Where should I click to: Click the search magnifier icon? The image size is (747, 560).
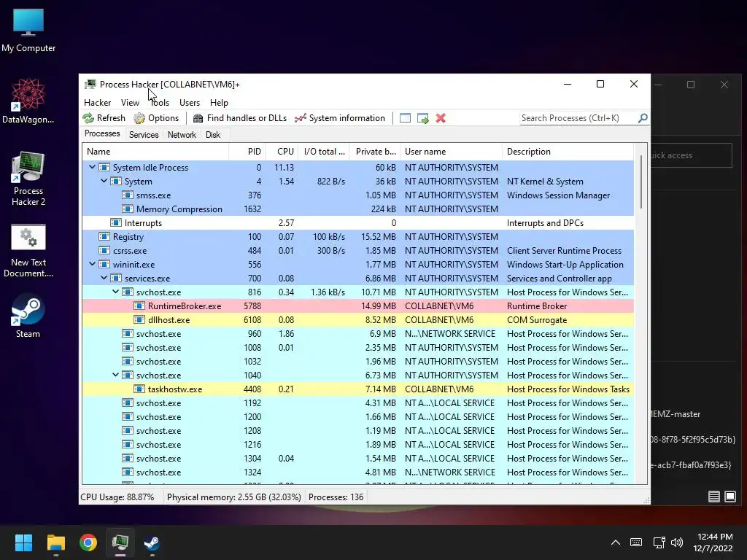pos(643,117)
